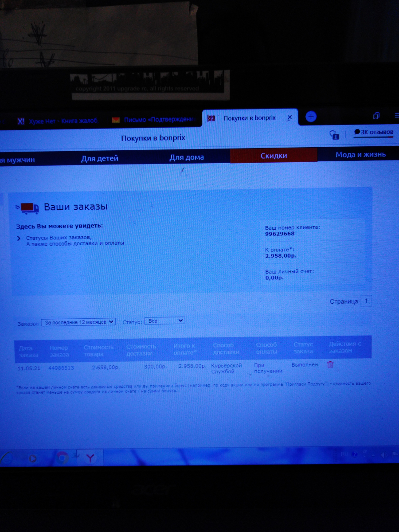Click the Выполнен order status

click(x=305, y=364)
